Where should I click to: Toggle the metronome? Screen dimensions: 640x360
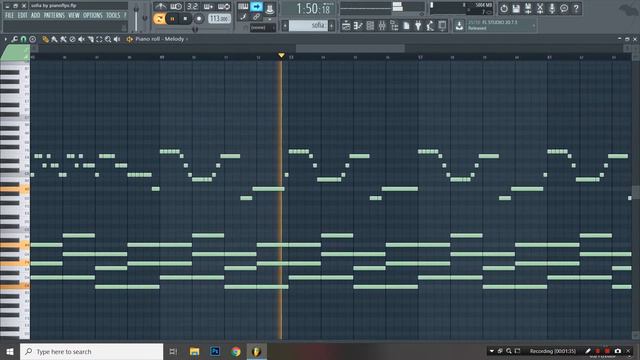click(160, 7)
